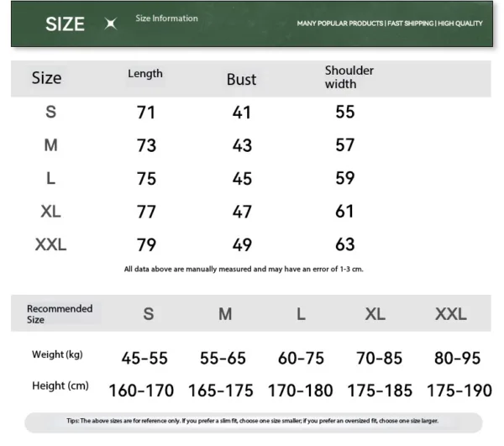The height and width of the screenshot is (446, 504).
Task: Click bust value 47 for size XL
Action: coord(242,212)
